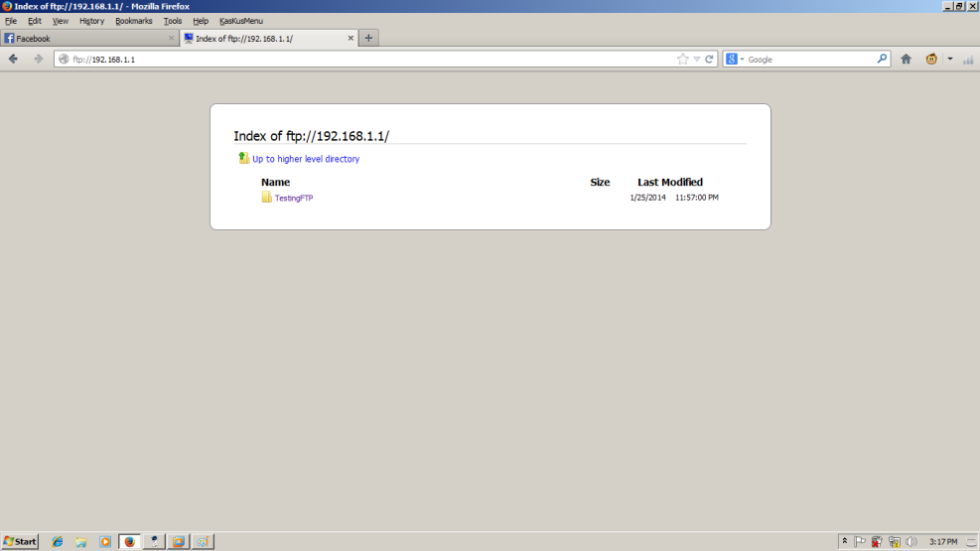Close the Facebook tab
Viewport: 980px width, 551px height.
[x=171, y=38]
